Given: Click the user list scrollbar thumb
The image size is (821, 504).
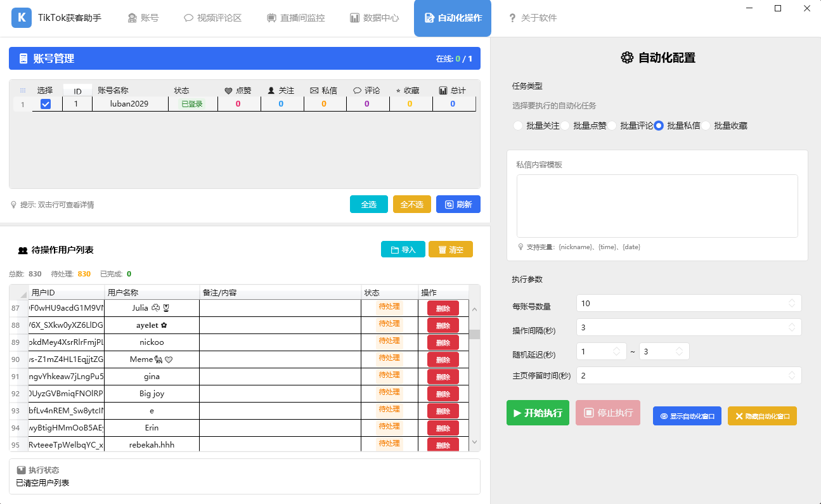Looking at the screenshot, I should click(x=474, y=334).
